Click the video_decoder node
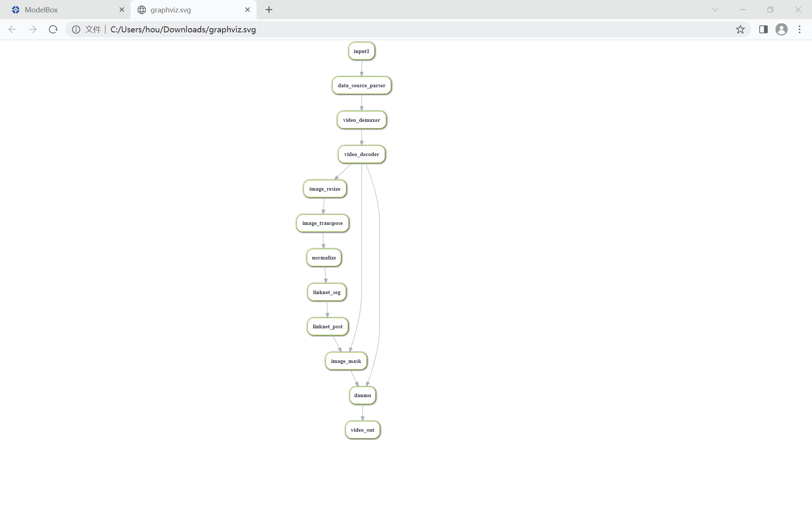Viewport: 812px width, 519px height. tap(362, 154)
